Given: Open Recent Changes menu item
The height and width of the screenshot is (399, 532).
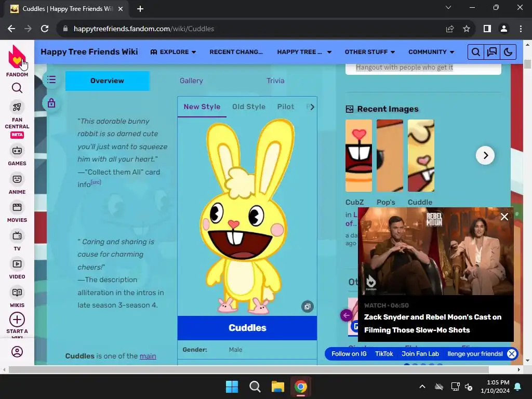Looking at the screenshot, I should click(236, 52).
